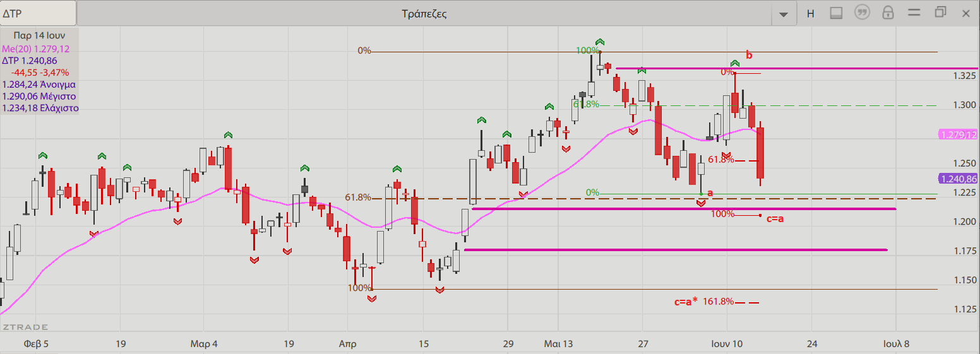Click the ΔΤΡ symbol input field
Image resolution: width=980 pixels, height=354 pixels.
(x=38, y=13)
